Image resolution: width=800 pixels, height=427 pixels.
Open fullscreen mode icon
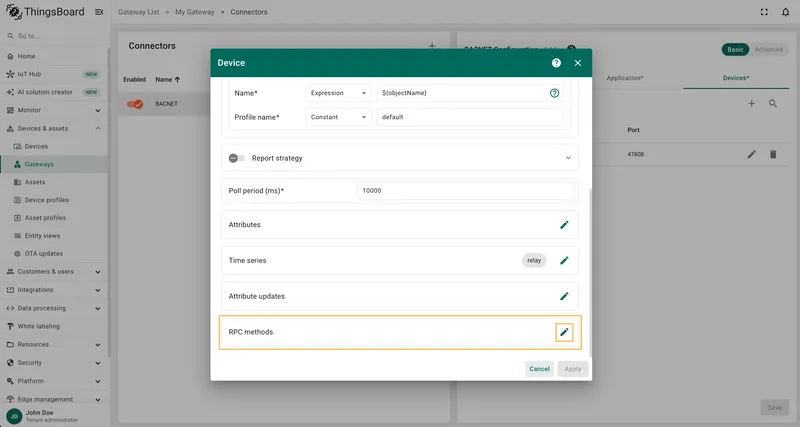click(x=764, y=12)
